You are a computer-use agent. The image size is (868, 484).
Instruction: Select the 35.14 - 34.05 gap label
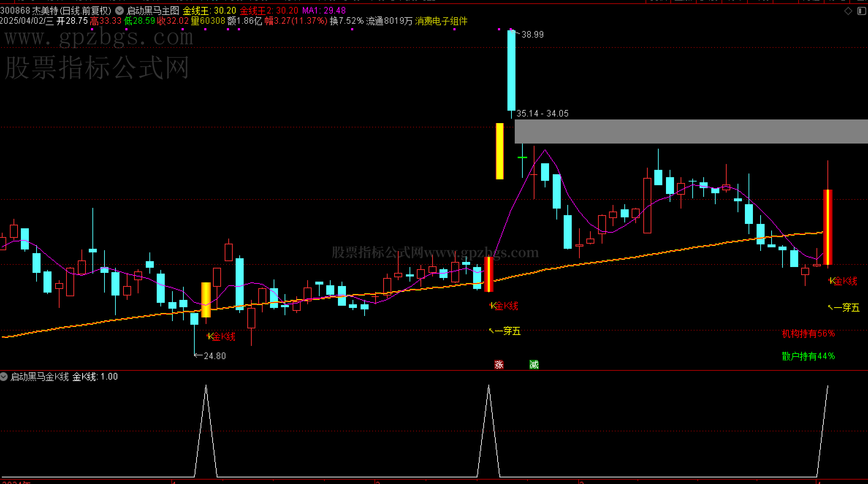click(x=542, y=114)
